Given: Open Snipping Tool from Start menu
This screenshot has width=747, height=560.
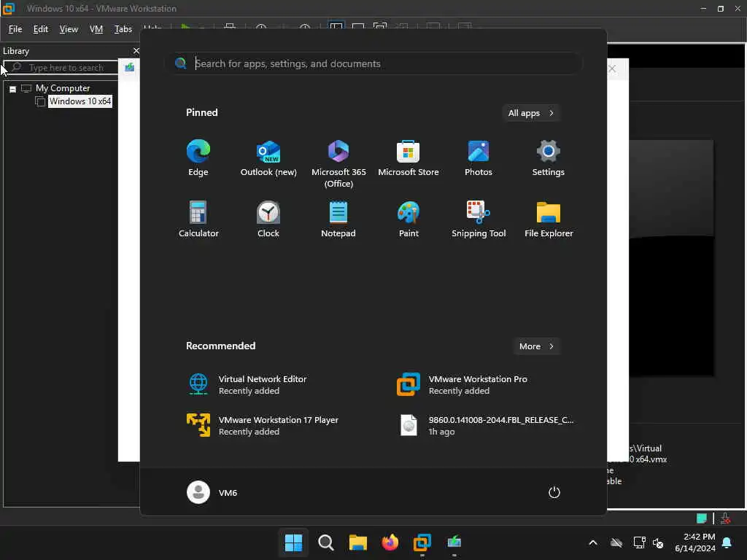Looking at the screenshot, I should coord(479,219).
